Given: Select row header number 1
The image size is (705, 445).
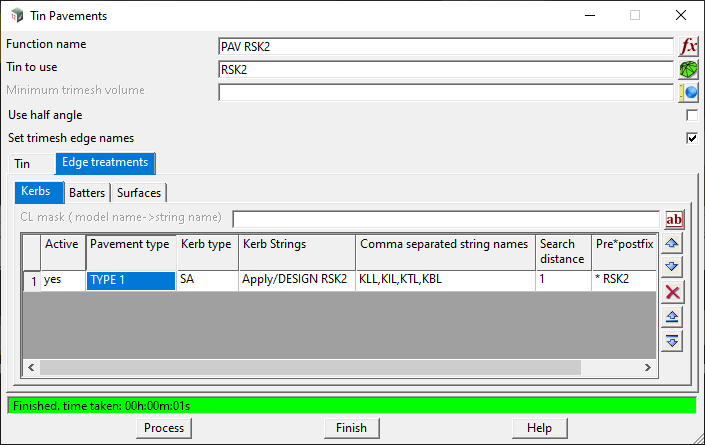Looking at the screenshot, I should [32, 281].
